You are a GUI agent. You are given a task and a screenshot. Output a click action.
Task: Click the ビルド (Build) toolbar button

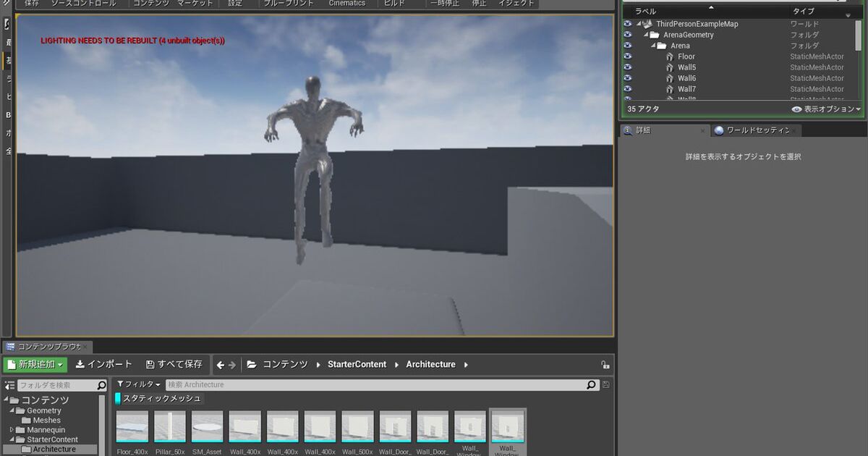[x=394, y=4]
